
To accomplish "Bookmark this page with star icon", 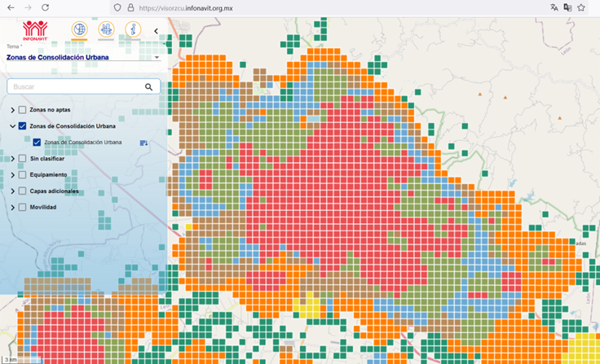I will pyautogui.click(x=581, y=7).
